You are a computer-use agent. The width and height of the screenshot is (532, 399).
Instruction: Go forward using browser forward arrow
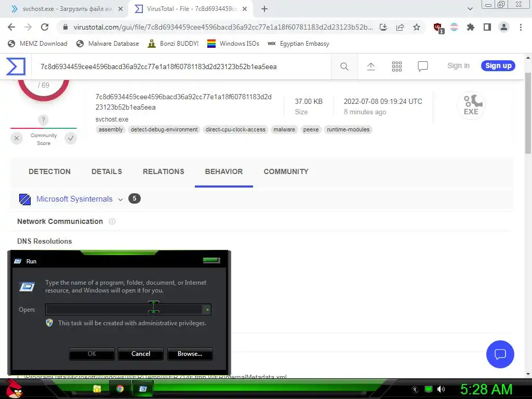pos(28,27)
